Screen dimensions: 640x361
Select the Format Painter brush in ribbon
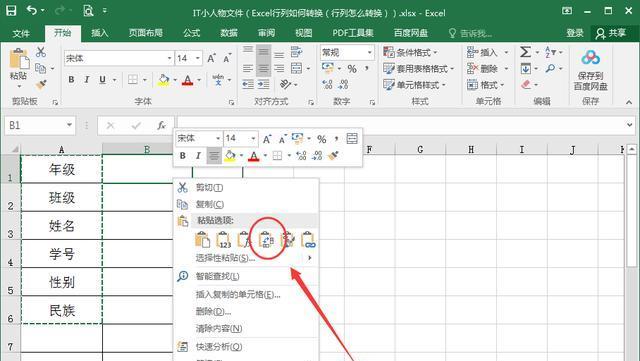pos(41,85)
